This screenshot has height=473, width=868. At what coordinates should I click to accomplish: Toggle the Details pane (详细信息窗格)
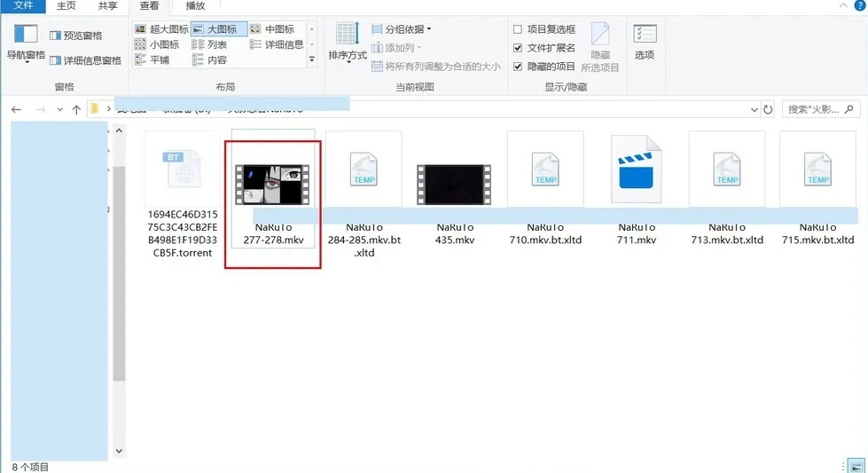tap(85, 60)
